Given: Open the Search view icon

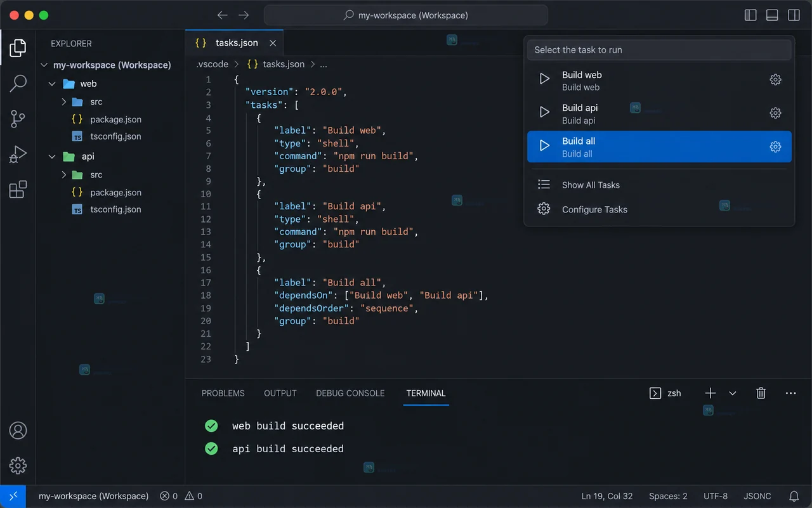Looking at the screenshot, I should [18, 83].
